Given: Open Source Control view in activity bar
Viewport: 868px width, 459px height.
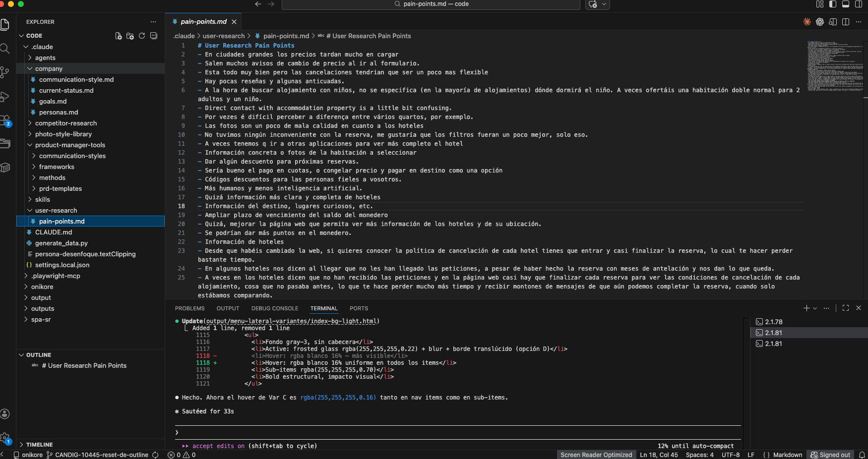Looking at the screenshot, I should pos(5,72).
